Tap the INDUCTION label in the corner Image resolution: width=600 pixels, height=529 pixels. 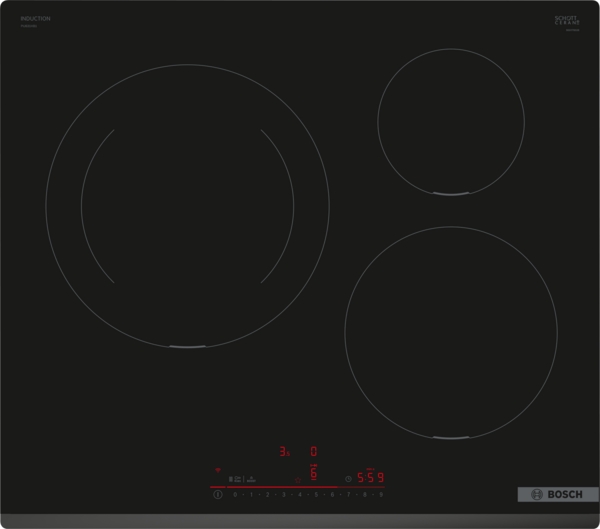tap(35, 19)
